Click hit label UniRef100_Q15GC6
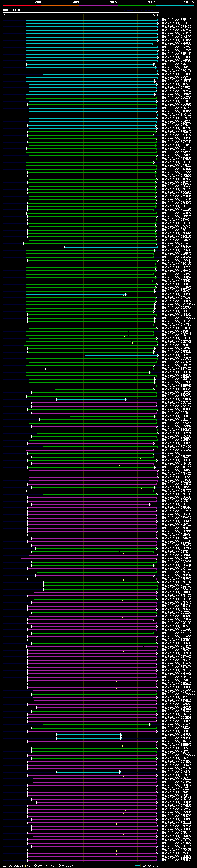Viewport: 197px width, 868px height. [x=177, y=358]
